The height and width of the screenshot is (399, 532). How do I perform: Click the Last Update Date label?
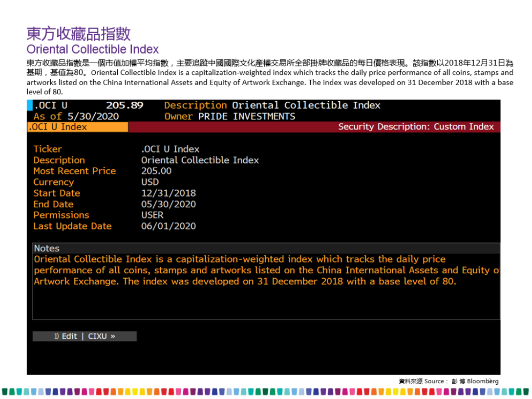tap(72, 226)
